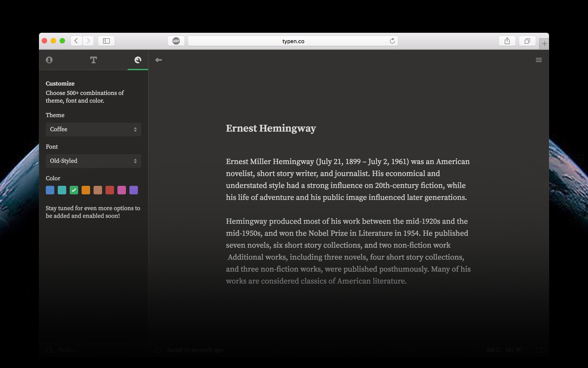Pick the red color swatch
Image resolution: width=588 pixels, height=368 pixels.
pos(110,190)
